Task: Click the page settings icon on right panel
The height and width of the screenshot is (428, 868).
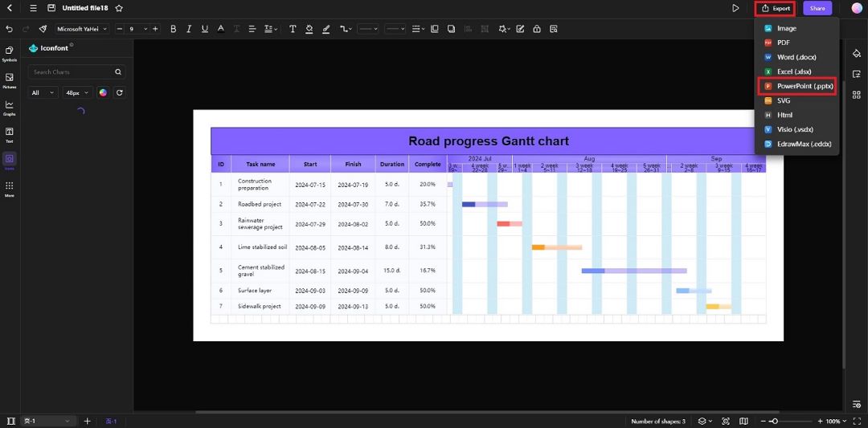Action: tap(857, 74)
